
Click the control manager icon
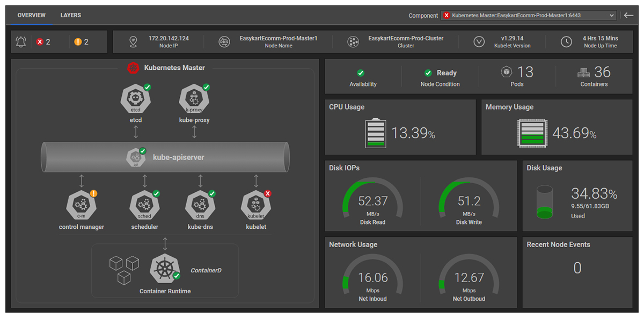[81, 205]
